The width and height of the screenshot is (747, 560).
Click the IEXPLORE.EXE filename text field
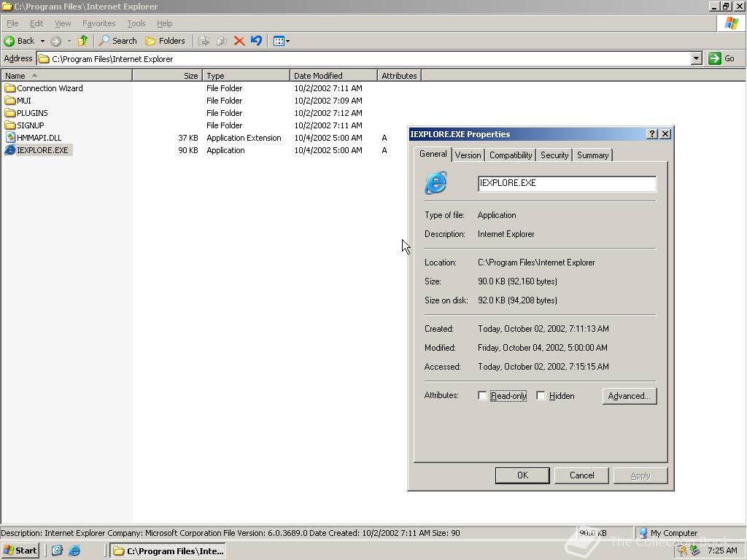pyautogui.click(x=567, y=183)
